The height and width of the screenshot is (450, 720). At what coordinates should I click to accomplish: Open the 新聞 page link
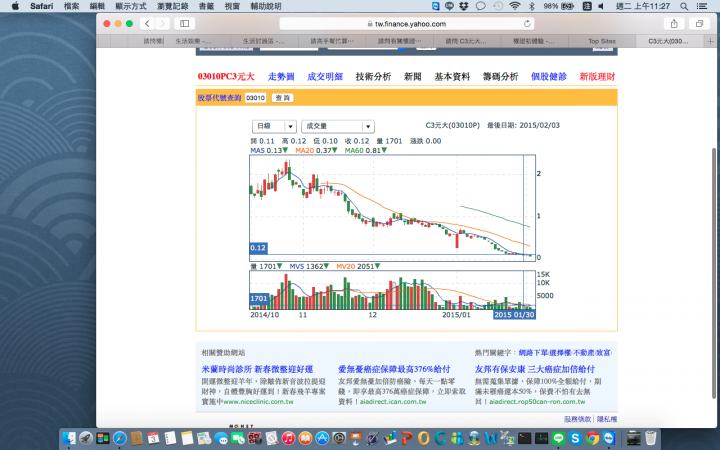point(413,77)
